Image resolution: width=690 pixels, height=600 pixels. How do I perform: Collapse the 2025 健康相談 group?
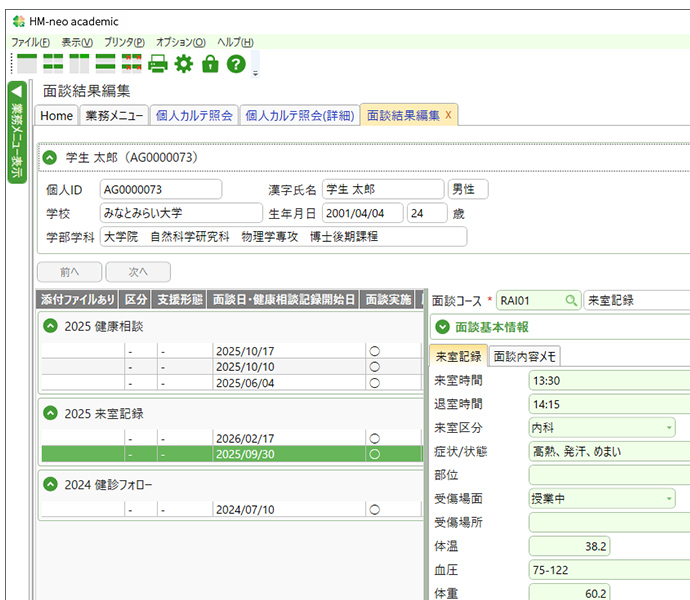point(50,326)
